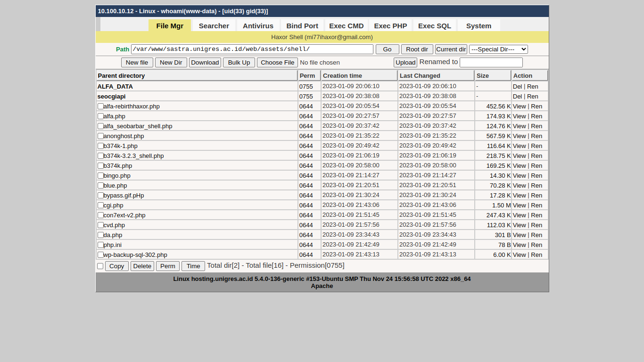Click the 0755 permission of ALFA_DATA
Screen dimensions: 644x362
(x=306, y=87)
